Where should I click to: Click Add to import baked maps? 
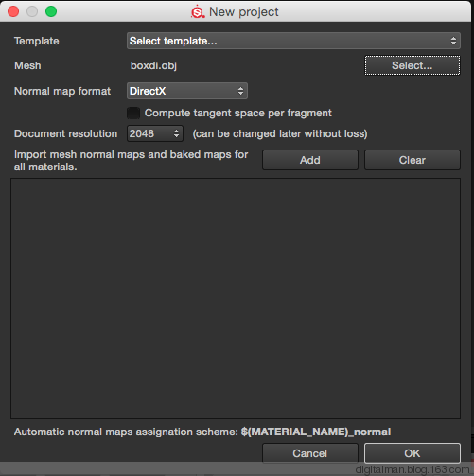(310, 160)
